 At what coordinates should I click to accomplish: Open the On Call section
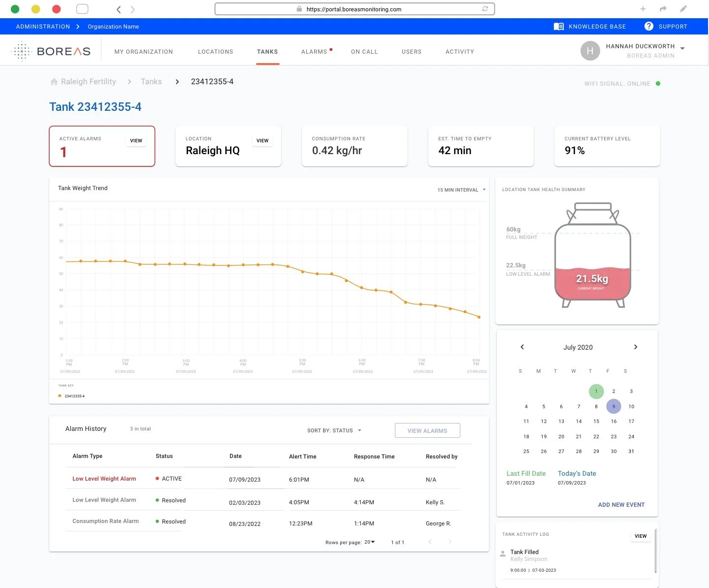[364, 51]
